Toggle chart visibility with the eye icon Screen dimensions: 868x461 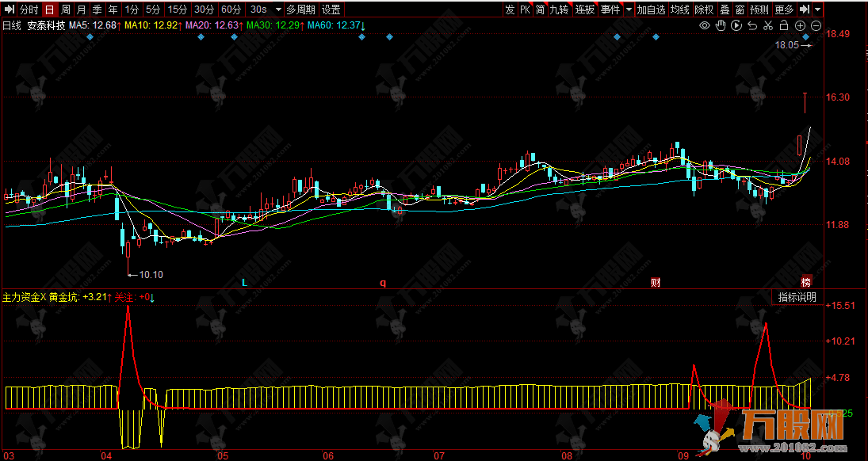coord(704,26)
